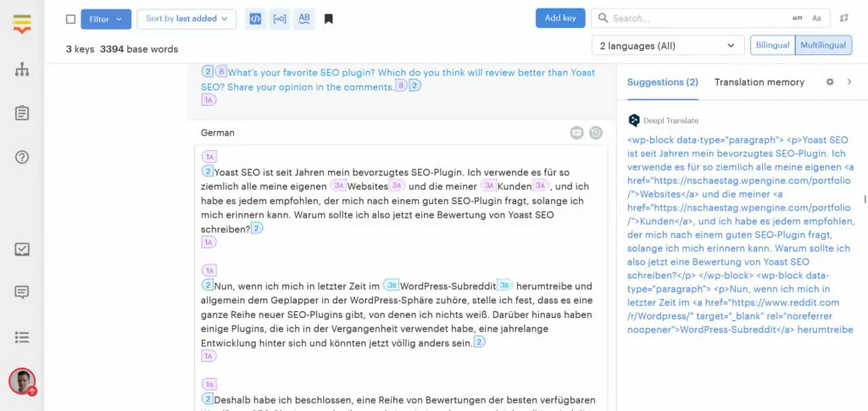Click the 2 tag after 'schreiben?'

[257, 229]
